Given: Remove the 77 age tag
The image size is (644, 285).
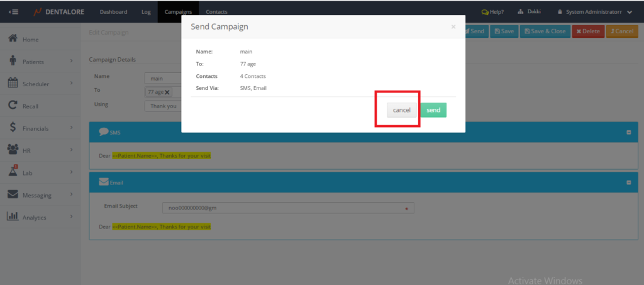Looking at the screenshot, I should tap(167, 92).
